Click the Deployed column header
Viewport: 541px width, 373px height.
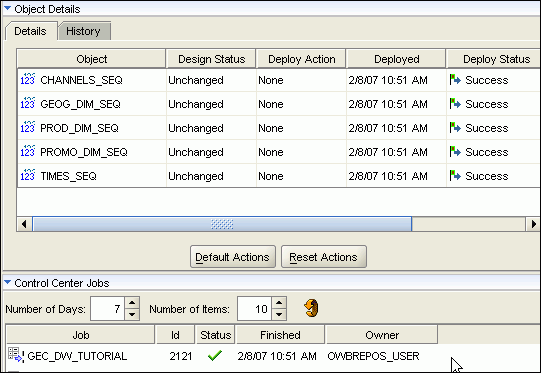click(396, 59)
